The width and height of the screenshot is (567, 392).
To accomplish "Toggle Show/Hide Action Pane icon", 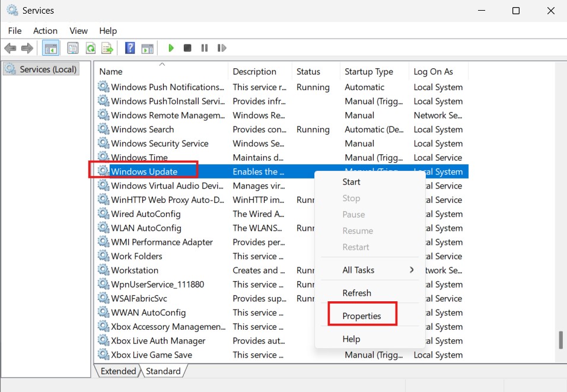I will pyautogui.click(x=147, y=48).
